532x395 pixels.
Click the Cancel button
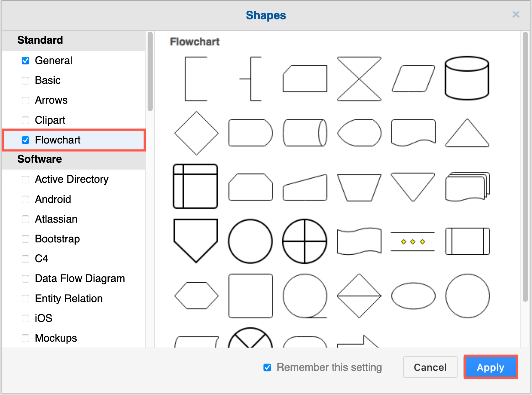430,367
